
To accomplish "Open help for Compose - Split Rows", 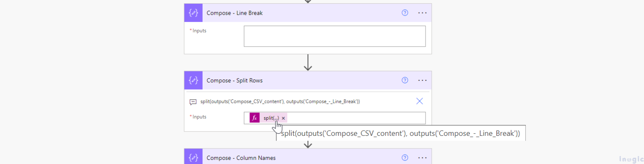I will (x=405, y=80).
